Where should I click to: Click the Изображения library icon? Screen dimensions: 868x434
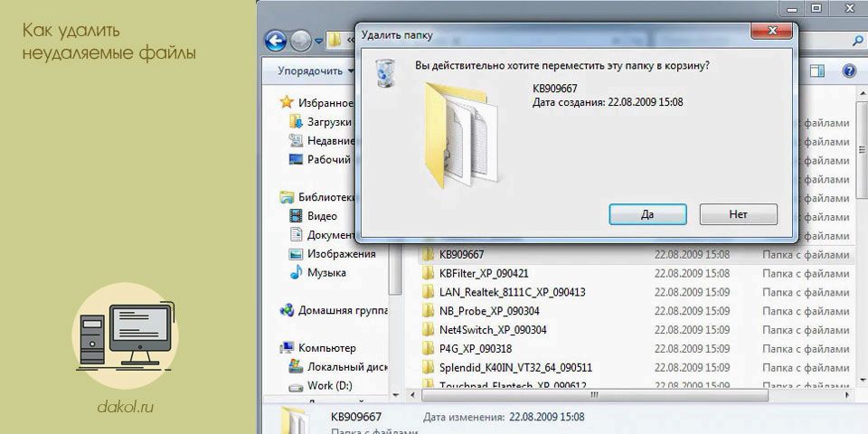click(x=297, y=253)
